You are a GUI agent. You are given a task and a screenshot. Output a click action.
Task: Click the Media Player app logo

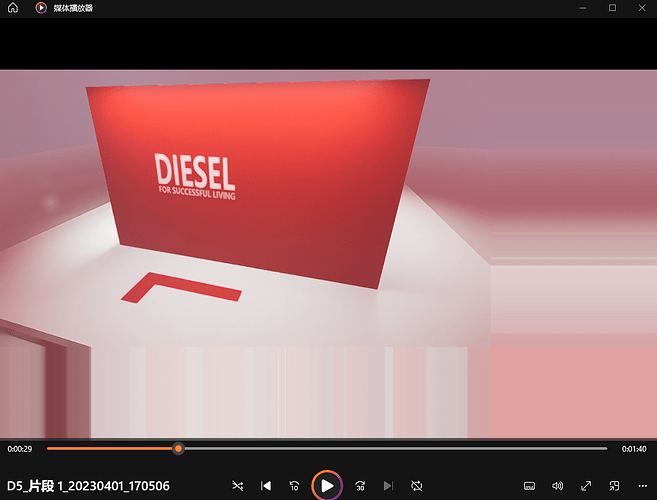coord(41,8)
